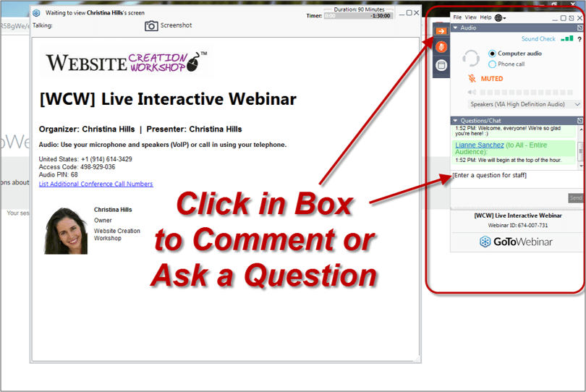Image resolution: width=586 pixels, height=392 pixels.
Task: Click the 'Welcome, everyone!' chat message
Action: point(508,131)
